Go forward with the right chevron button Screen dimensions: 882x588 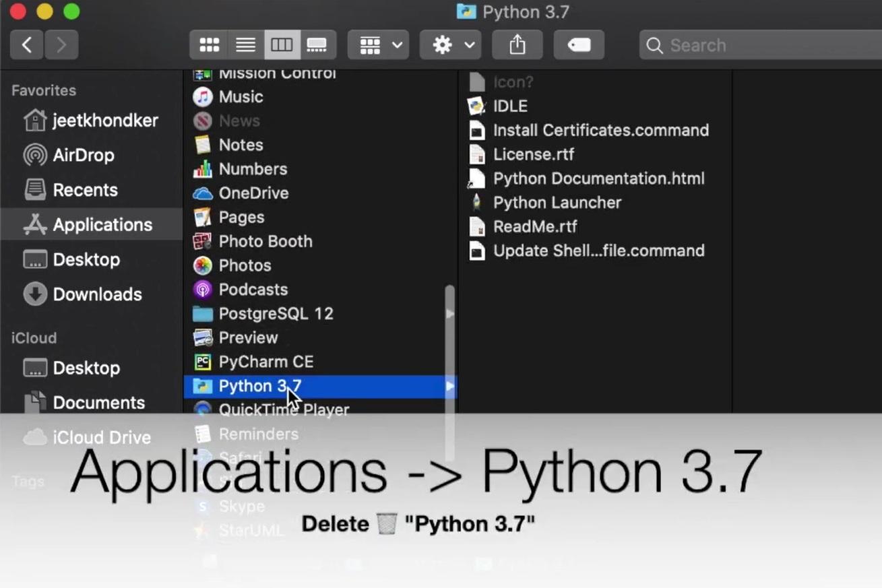[x=61, y=45]
